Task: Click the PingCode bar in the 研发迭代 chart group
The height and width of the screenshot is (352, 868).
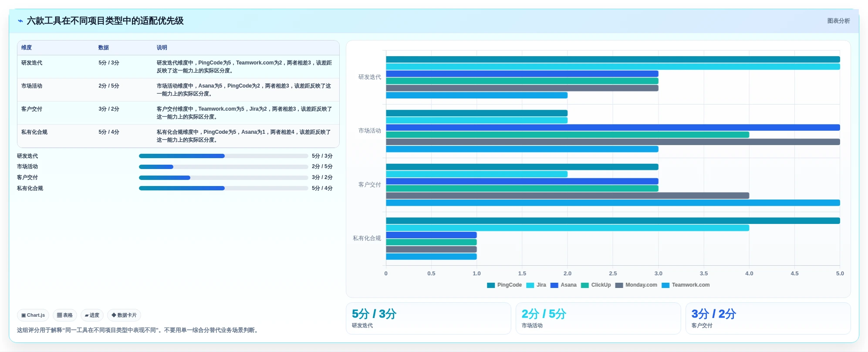Action: [613, 60]
